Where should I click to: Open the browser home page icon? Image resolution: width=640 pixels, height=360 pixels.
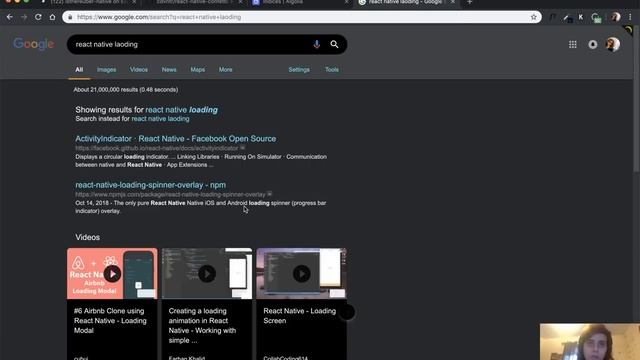pyautogui.click(x=52, y=17)
